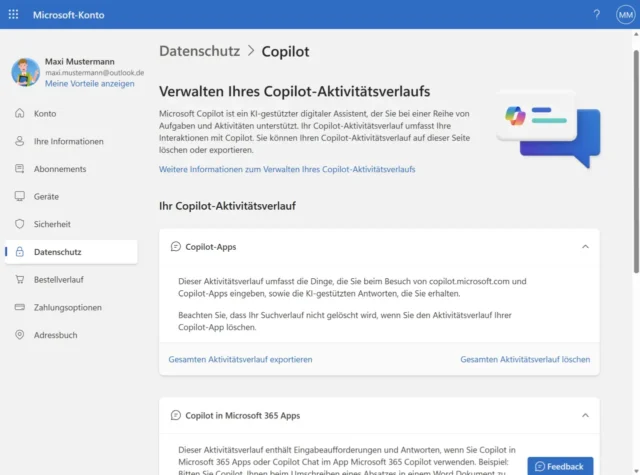
Task: Open the Konto sidebar item
Action: (71, 113)
